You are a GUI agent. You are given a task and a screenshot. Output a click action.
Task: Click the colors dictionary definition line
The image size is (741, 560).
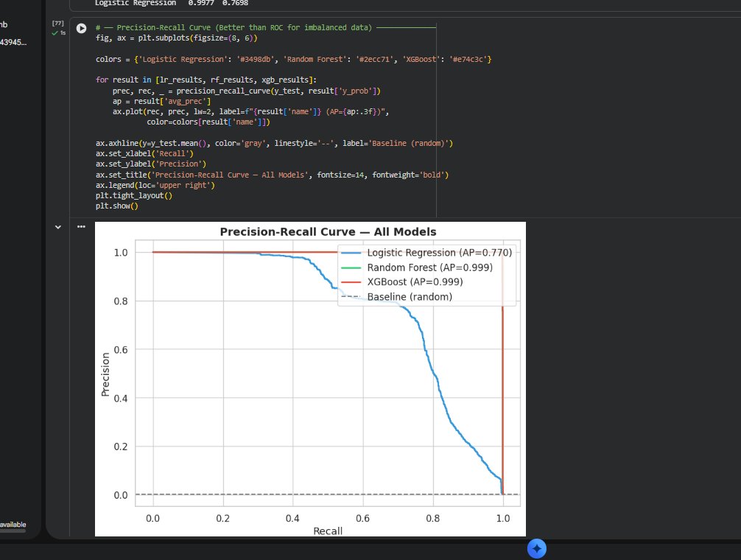[x=221, y=58]
